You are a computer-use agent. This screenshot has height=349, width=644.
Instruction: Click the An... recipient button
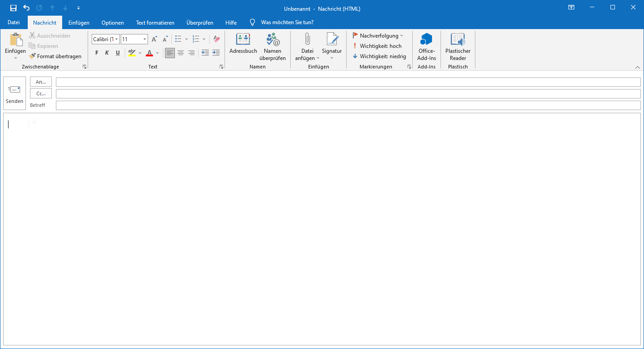(x=41, y=82)
